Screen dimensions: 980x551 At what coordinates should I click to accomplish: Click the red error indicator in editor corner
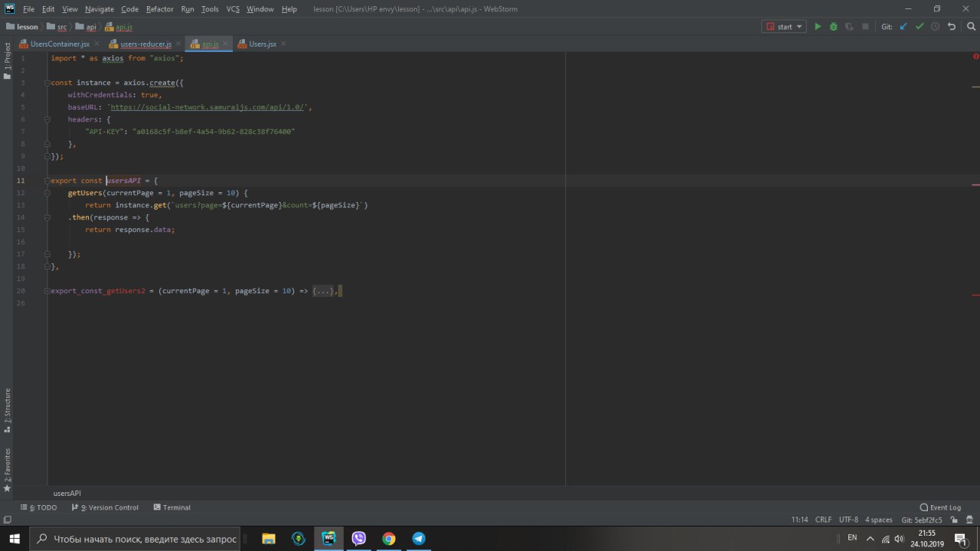click(975, 57)
